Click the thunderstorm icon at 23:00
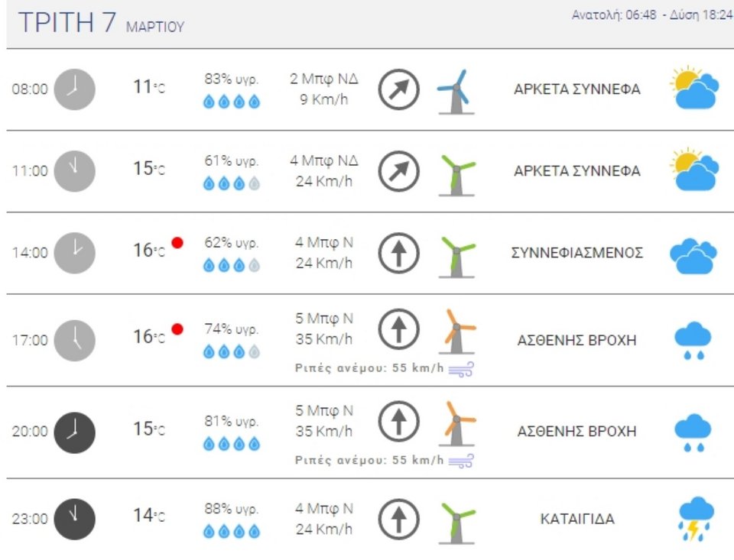The width and height of the screenshot is (734, 560). click(x=694, y=519)
